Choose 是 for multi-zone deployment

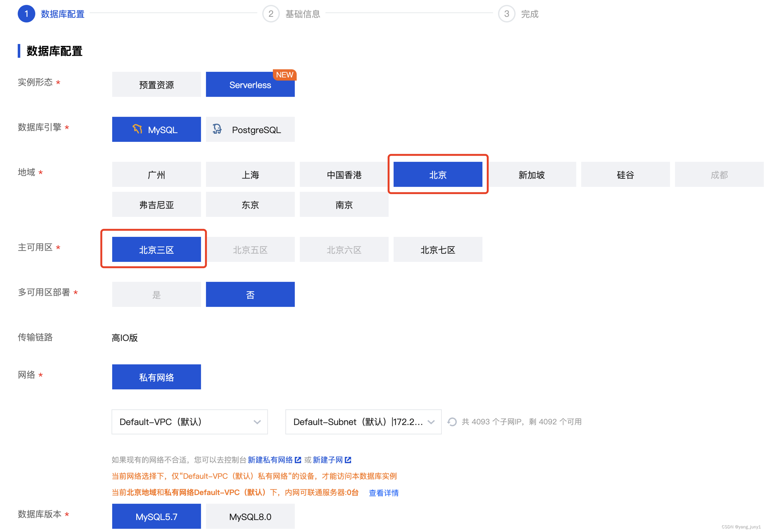click(x=156, y=295)
